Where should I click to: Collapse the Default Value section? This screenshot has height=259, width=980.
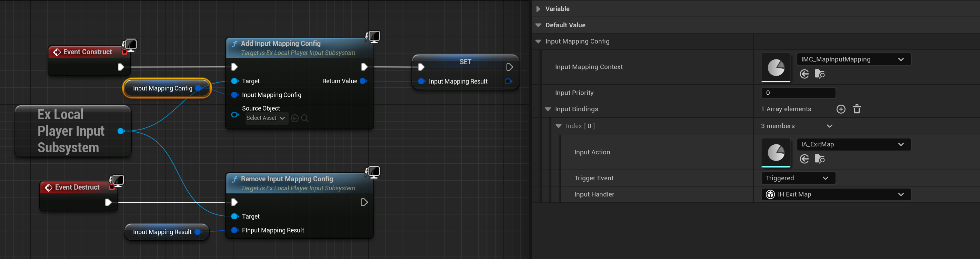(x=538, y=25)
